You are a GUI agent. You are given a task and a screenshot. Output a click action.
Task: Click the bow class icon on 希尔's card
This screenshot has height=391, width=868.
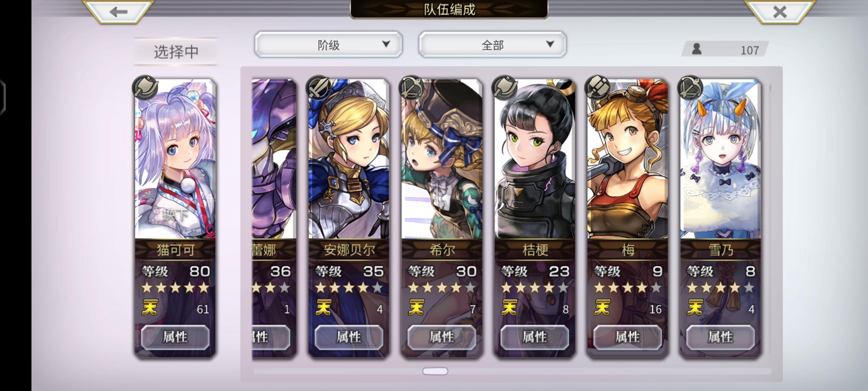412,87
